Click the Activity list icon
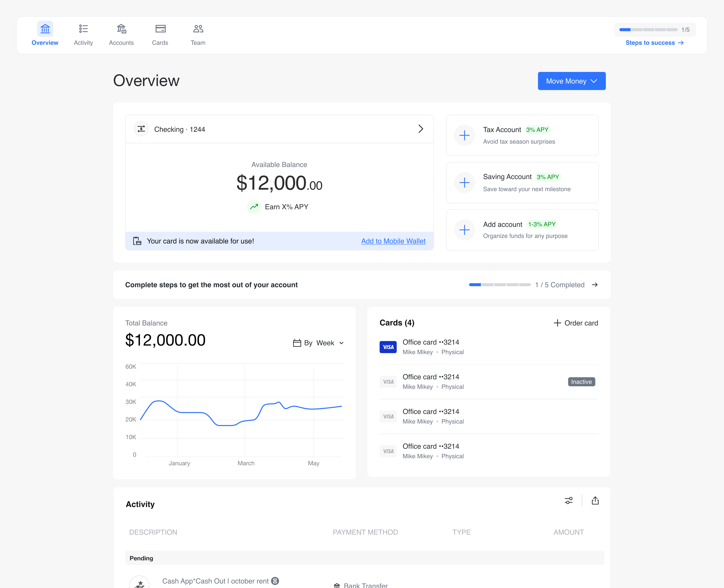The width and height of the screenshot is (724, 588). 83,29
